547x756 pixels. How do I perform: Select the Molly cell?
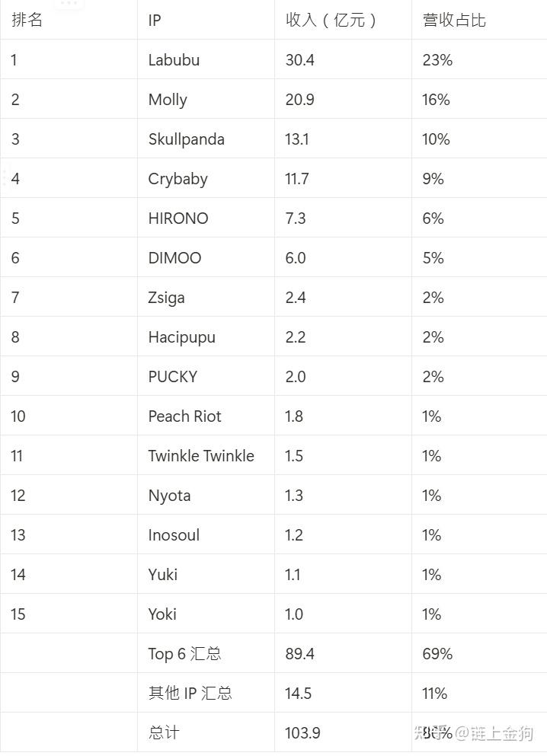click(168, 100)
